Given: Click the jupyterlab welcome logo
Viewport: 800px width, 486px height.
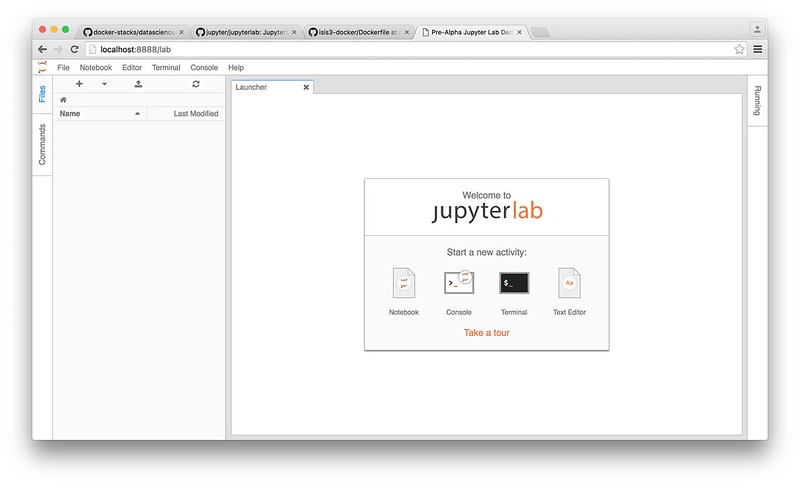Looking at the screenshot, I should (487, 211).
